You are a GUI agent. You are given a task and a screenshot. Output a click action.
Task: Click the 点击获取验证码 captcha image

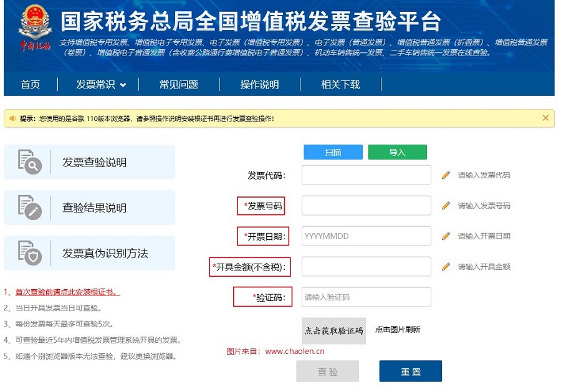(334, 331)
